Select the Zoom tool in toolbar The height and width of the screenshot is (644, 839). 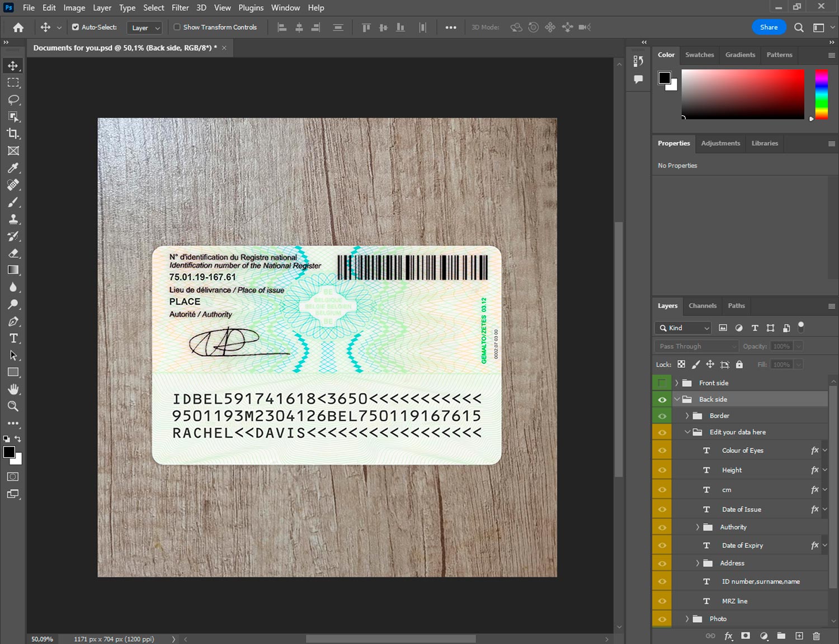[x=13, y=406]
